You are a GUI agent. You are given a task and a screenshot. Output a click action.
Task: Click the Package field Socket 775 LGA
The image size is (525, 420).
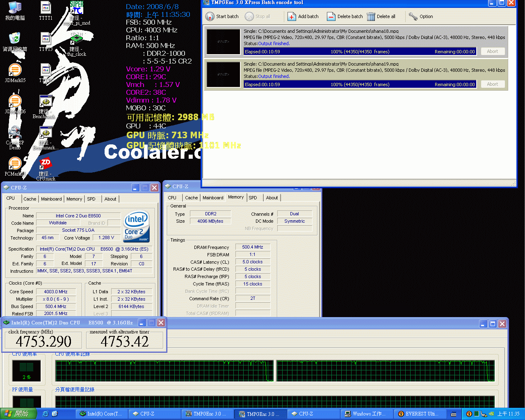coord(78,230)
